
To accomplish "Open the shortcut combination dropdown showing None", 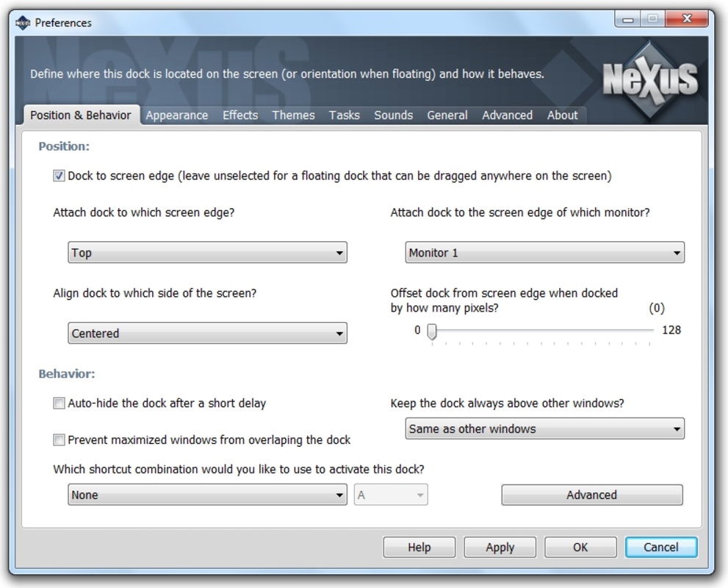I will point(208,495).
